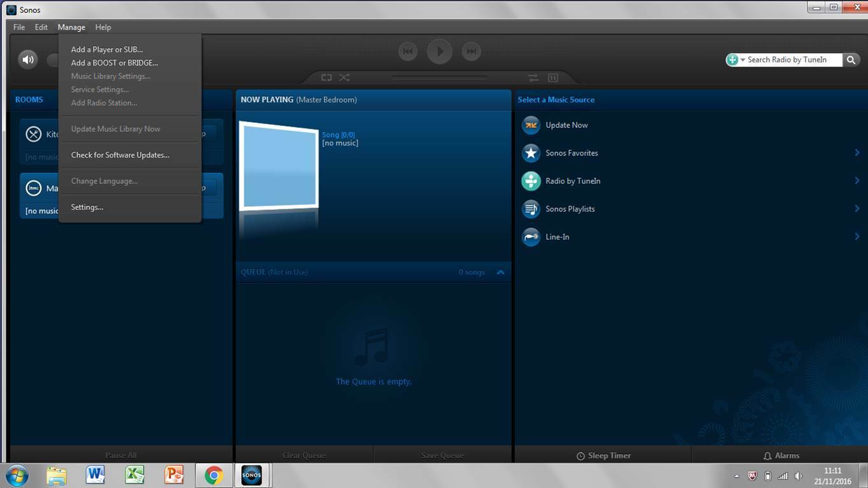This screenshot has height=488, width=868.
Task: Click the Search Radio by TuneIn field
Action: click(x=793, y=60)
